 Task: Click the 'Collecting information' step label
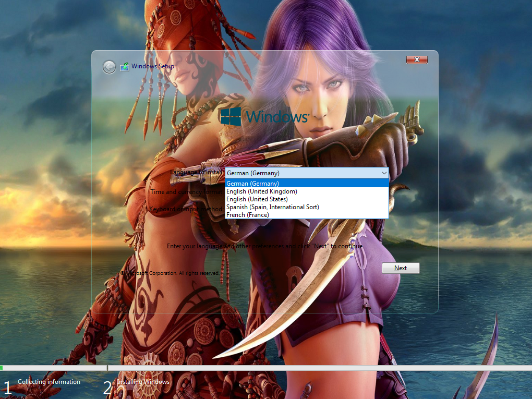(49, 382)
